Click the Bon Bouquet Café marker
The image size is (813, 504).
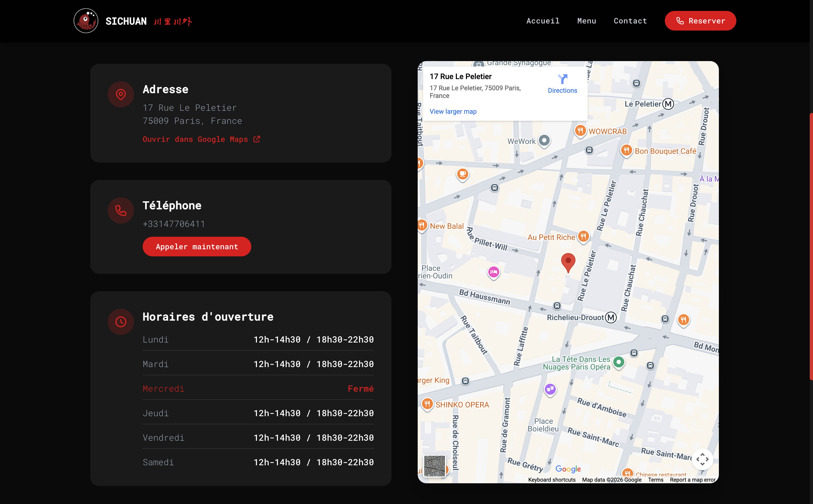tap(626, 150)
